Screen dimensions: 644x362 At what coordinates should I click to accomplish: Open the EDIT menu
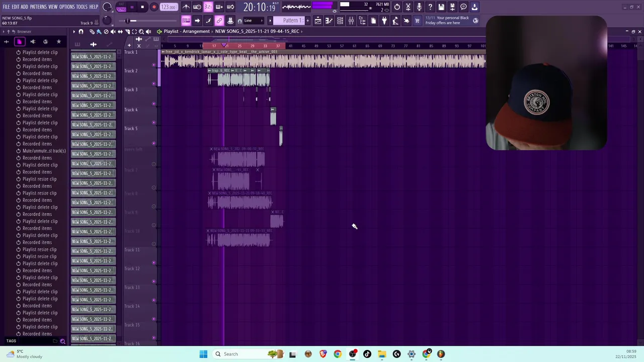coord(16,7)
